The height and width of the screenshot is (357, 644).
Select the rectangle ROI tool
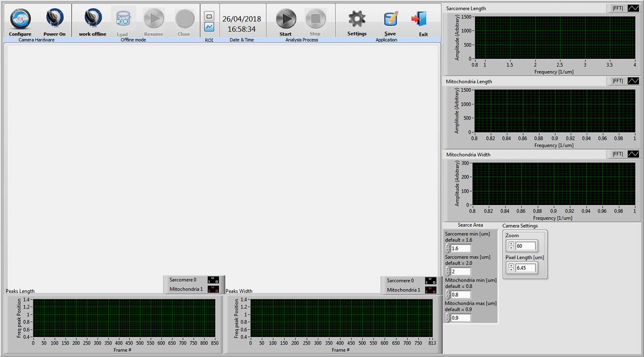tap(209, 16)
